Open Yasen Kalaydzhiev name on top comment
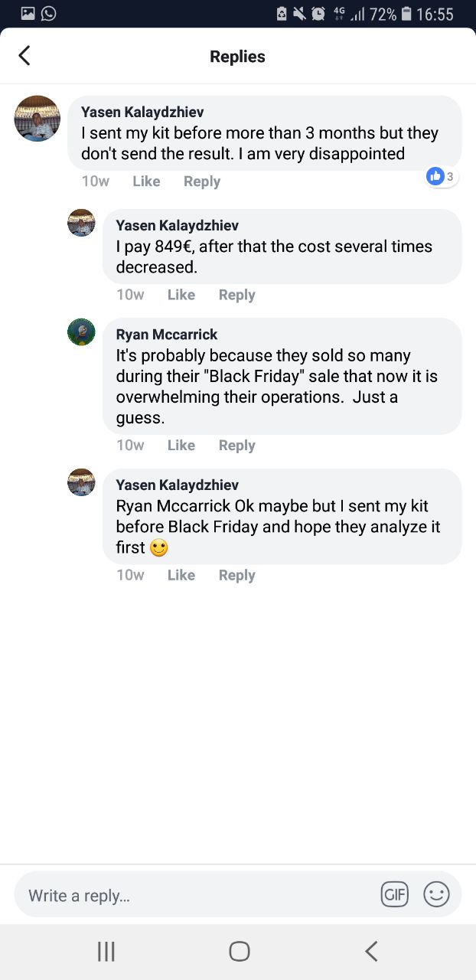This screenshot has height=980, width=476. pyautogui.click(x=142, y=113)
